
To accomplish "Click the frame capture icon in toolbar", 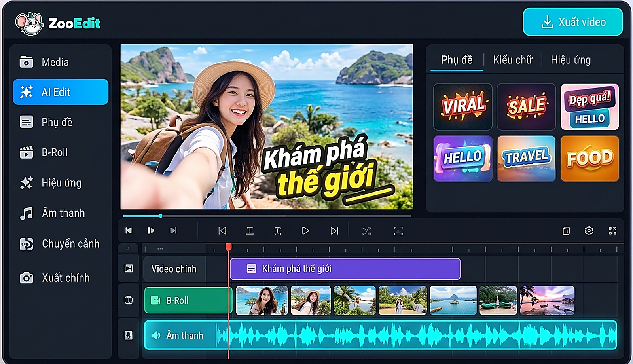I will click(x=398, y=231).
